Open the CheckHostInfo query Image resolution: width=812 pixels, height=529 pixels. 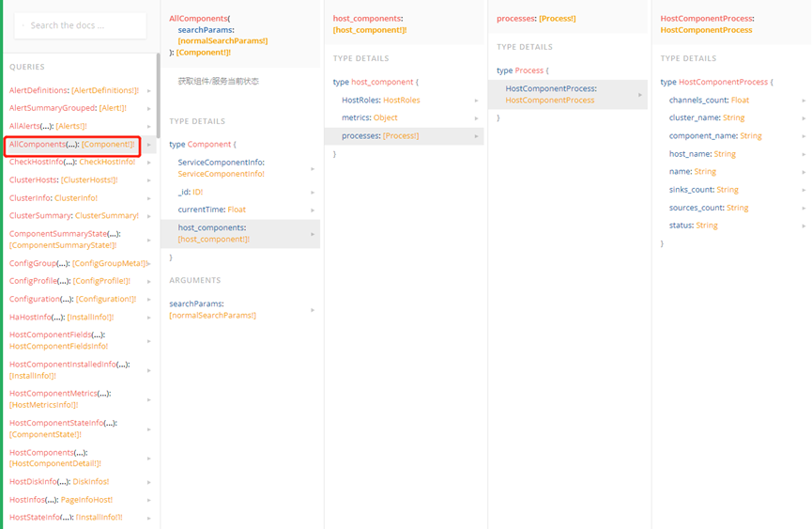pos(72,162)
